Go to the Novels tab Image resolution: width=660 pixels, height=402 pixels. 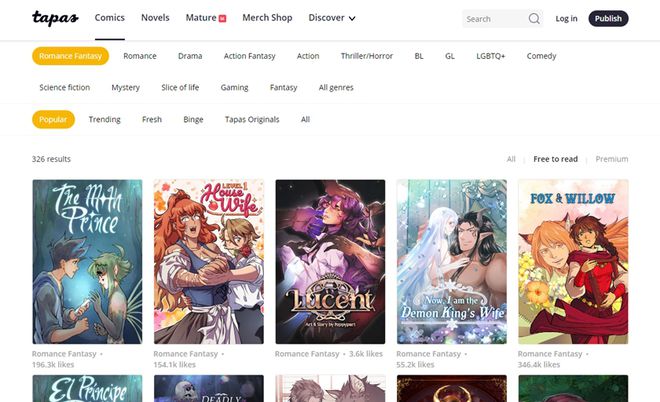click(x=155, y=18)
